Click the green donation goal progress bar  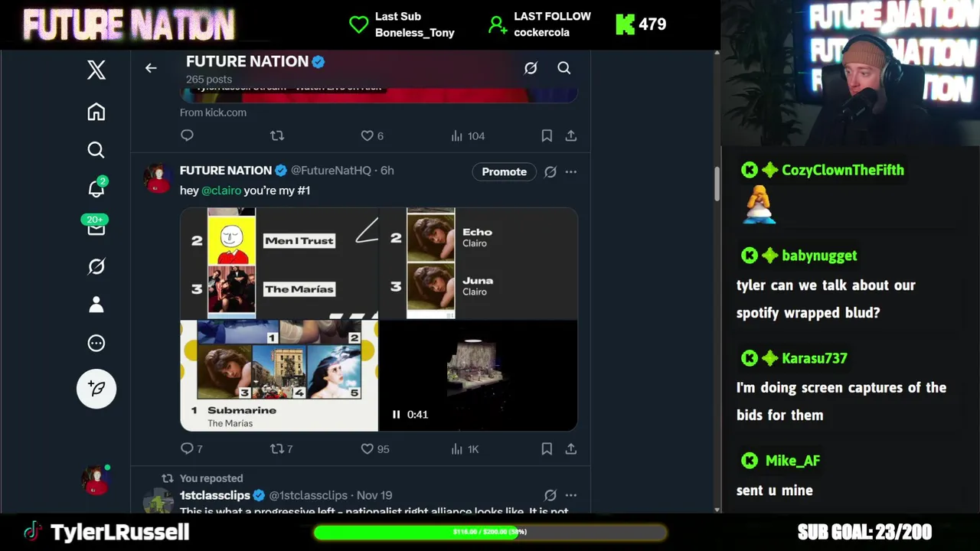click(490, 532)
